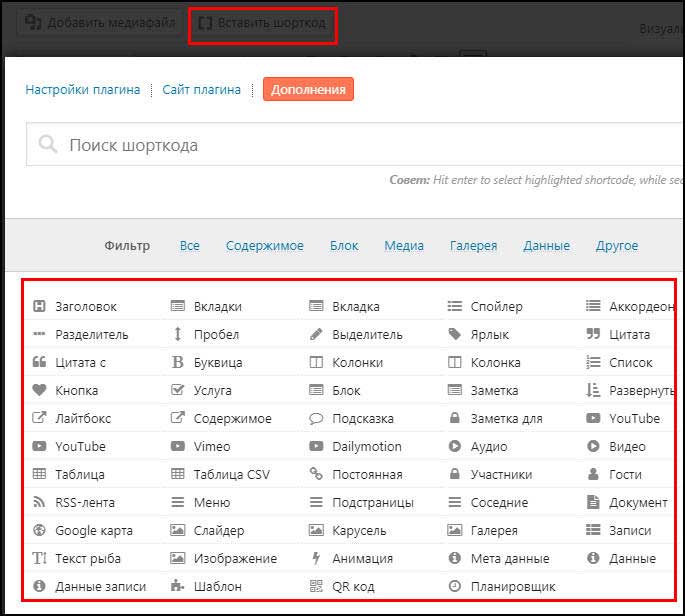Select the Шаблон puzzle piece icon

[x=177, y=586]
